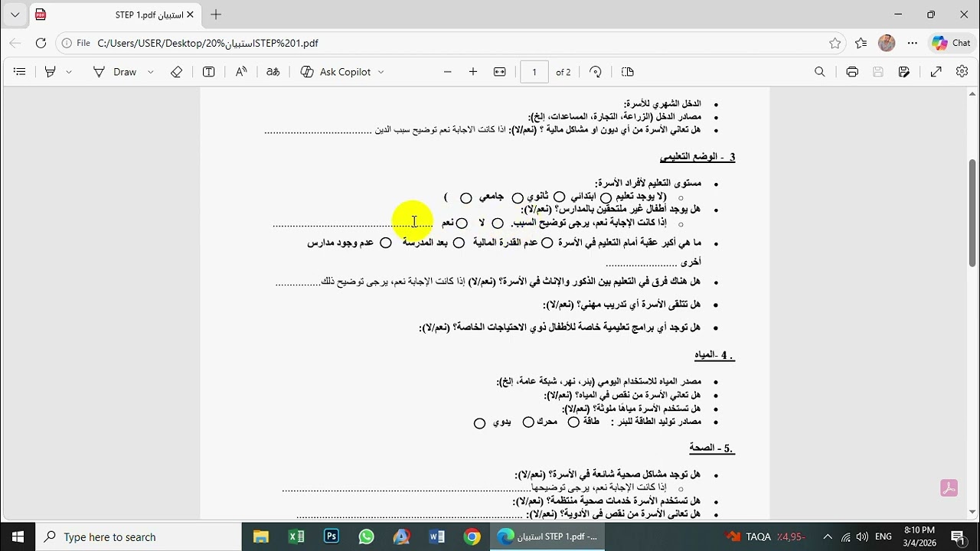This screenshot has height=551, width=980.
Task: Select the STEP 1.pdf browser tab
Action: 115,15
